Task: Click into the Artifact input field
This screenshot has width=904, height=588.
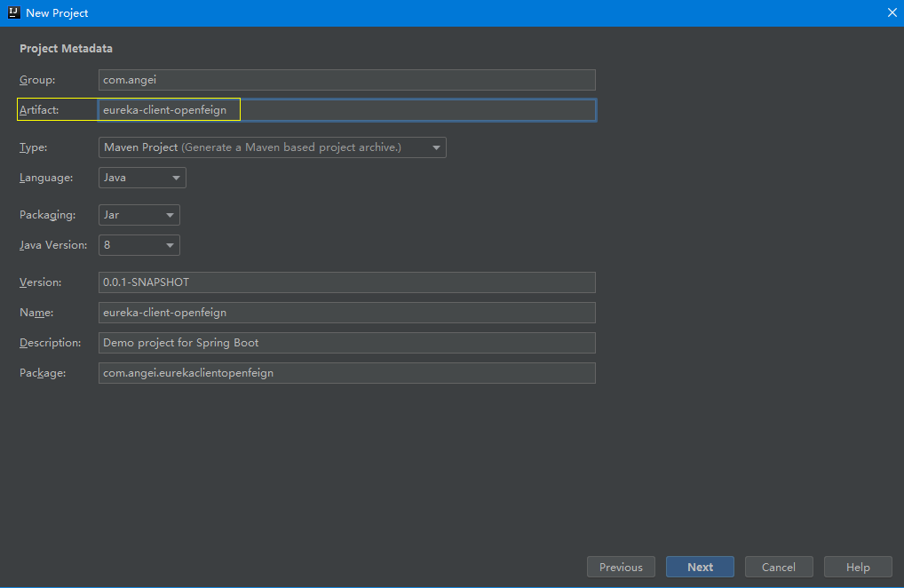Action: [x=346, y=110]
